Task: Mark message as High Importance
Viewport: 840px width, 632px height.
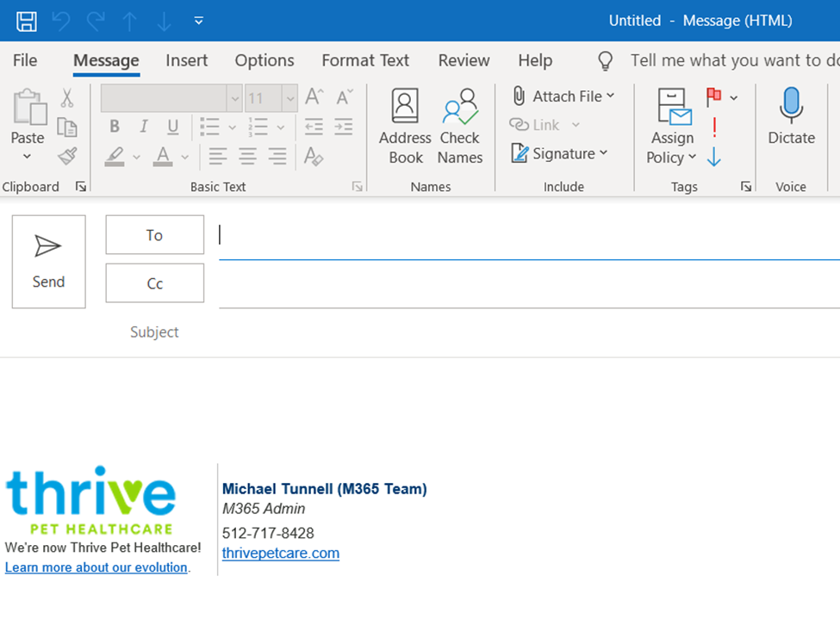Action: (x=714, y=127)
